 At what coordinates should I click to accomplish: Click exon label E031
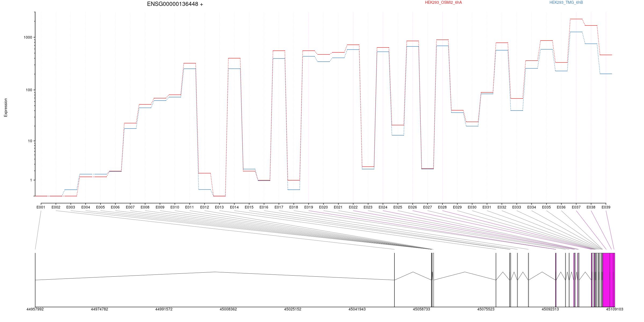487,207
